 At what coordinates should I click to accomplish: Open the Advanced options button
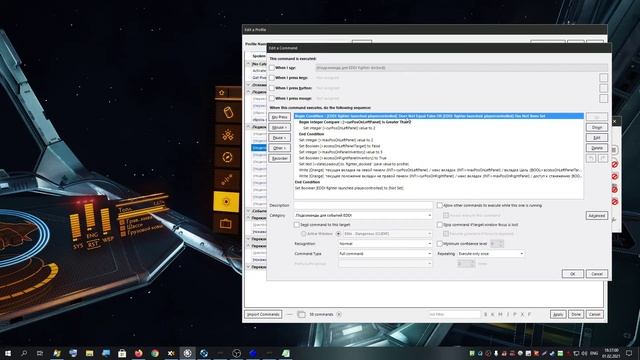pyautogui.click(x=597, y=216)
